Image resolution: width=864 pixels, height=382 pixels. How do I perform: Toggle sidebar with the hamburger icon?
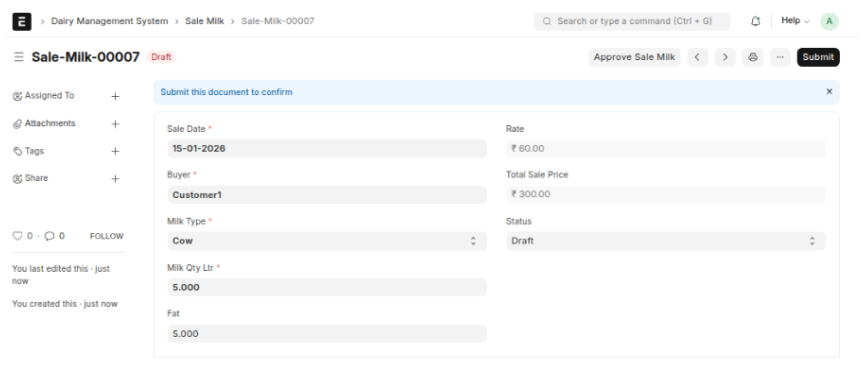tap(19, 57)
